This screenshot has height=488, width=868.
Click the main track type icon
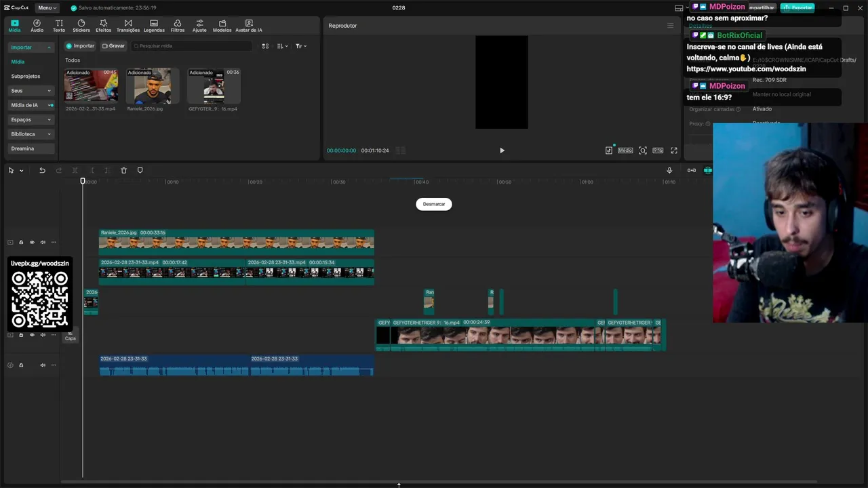(10, 335)
